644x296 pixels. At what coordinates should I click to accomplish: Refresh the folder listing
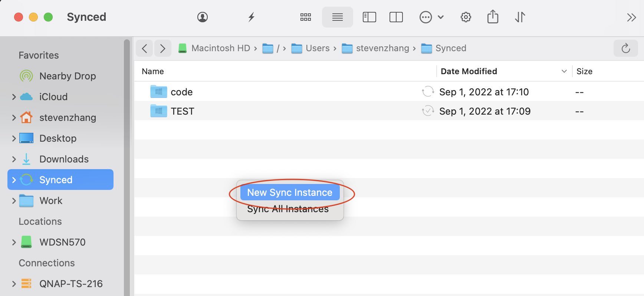click(x=625, y=48)
